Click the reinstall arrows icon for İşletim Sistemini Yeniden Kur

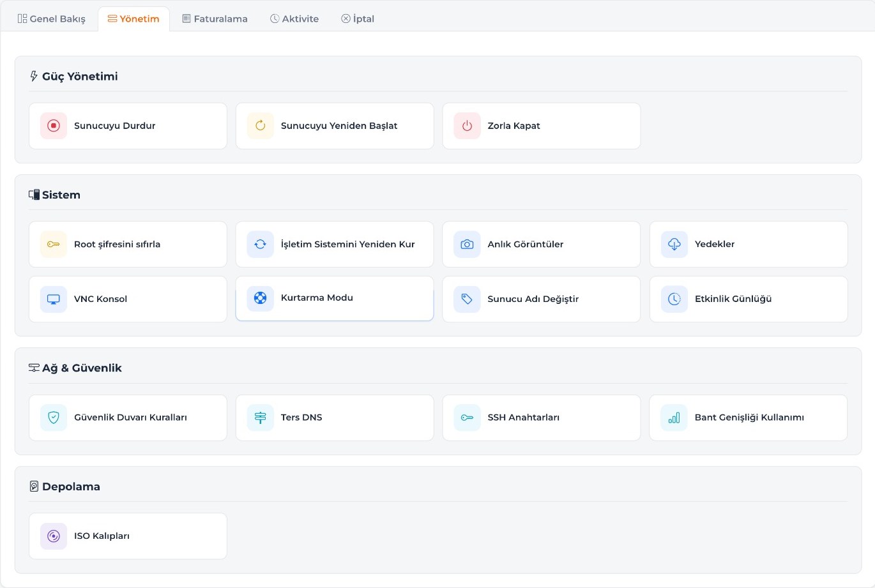[x=261, y=245]
